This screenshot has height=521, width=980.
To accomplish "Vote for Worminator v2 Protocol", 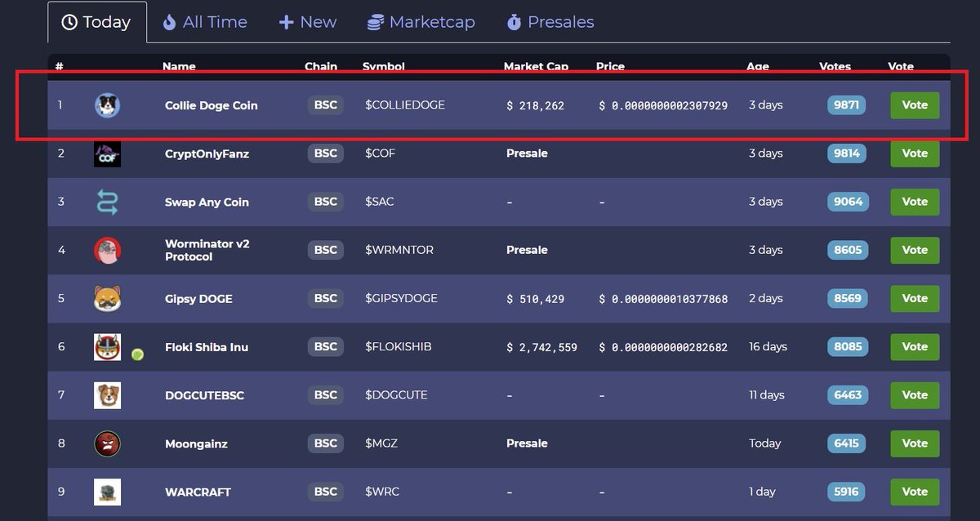I will tap(915, 250).
